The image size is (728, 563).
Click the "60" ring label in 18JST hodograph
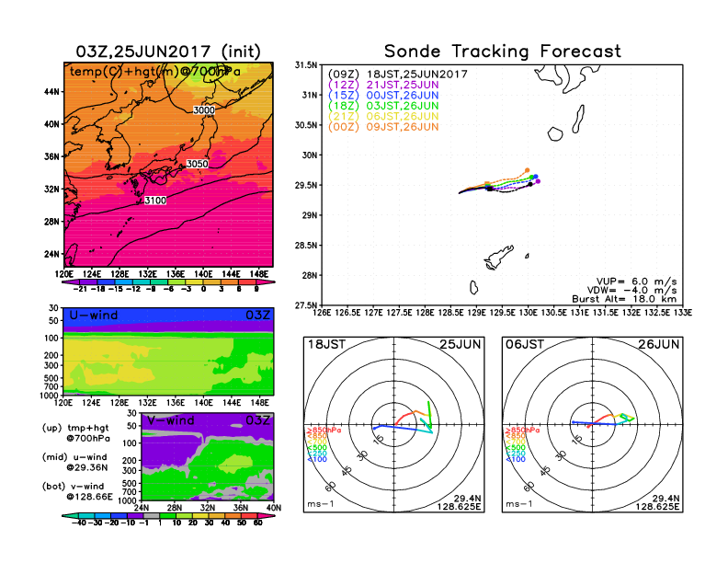coord(331,487)
